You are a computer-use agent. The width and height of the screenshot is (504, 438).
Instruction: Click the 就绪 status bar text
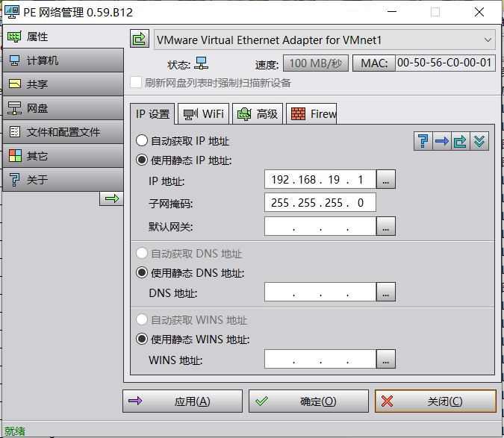click(x=15, y=431)
